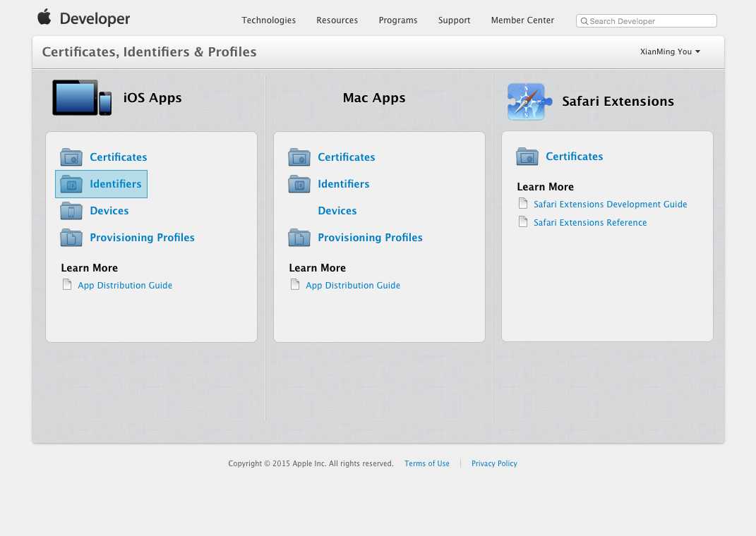Screen dimensions: 756x536
Task: Open the Safari Extensions Development Guide link
Action: coord(611,205)
